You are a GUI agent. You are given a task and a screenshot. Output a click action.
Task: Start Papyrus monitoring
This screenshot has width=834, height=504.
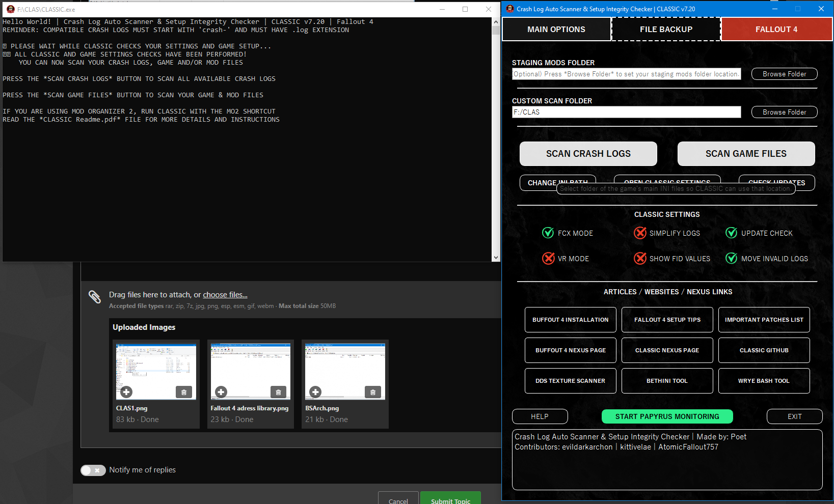(x=667, y=416)
